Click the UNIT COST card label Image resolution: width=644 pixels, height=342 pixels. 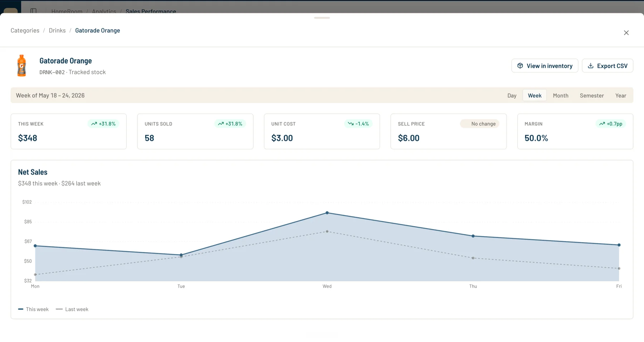point(283,124)
